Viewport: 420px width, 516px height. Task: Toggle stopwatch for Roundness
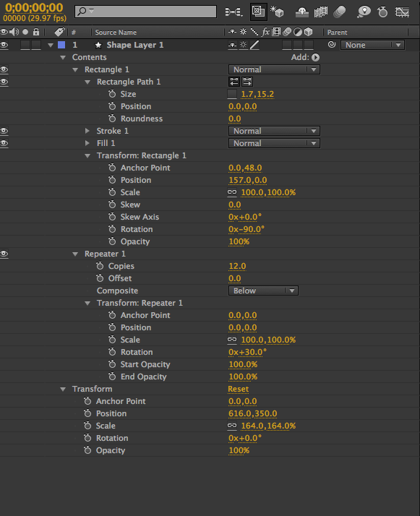point(112,118)
